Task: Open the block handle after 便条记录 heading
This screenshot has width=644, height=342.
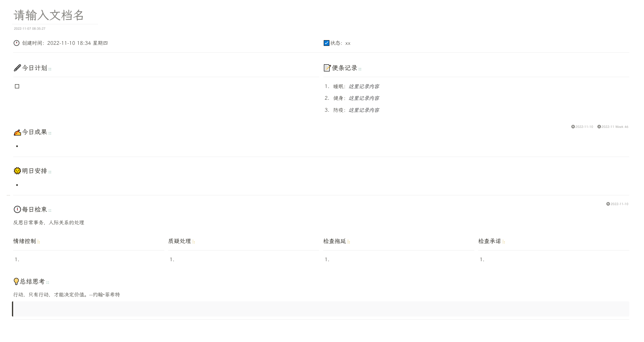Action: click(x=360, y=69)
